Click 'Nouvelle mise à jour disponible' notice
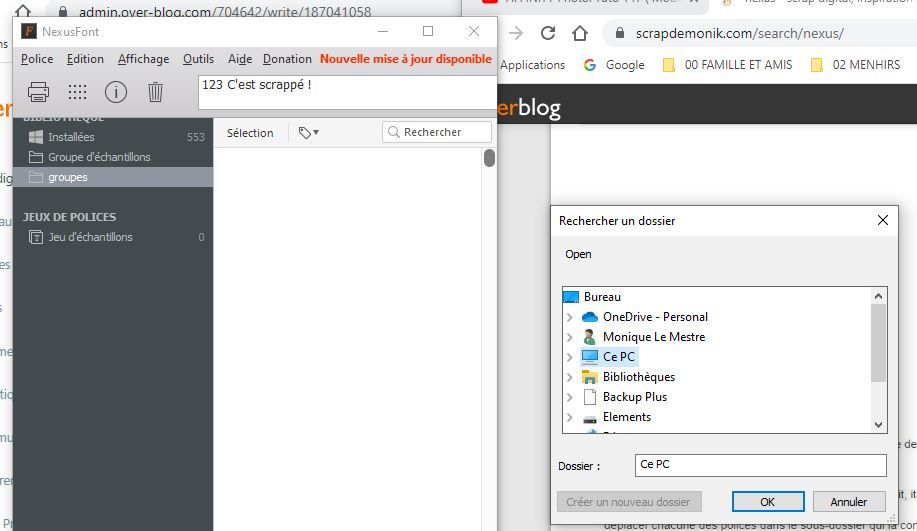917x531 pixels. click(406, 59)
